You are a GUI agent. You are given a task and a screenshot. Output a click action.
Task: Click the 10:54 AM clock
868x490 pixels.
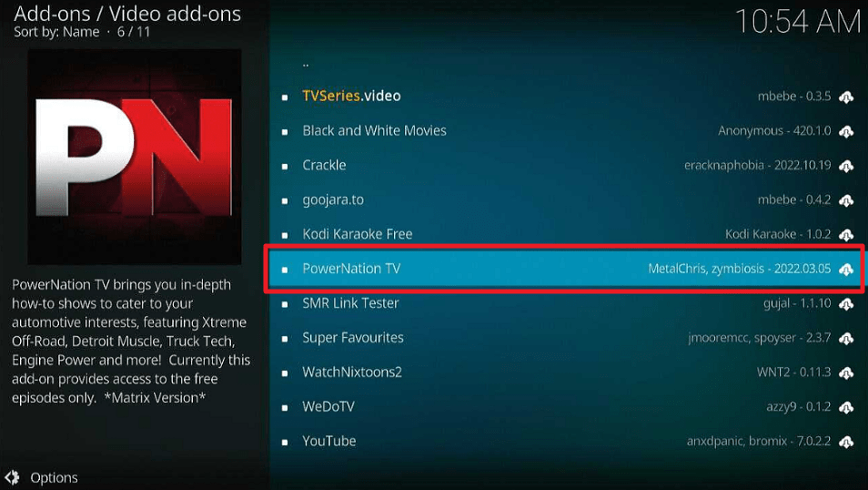click(x=798, y=22)
